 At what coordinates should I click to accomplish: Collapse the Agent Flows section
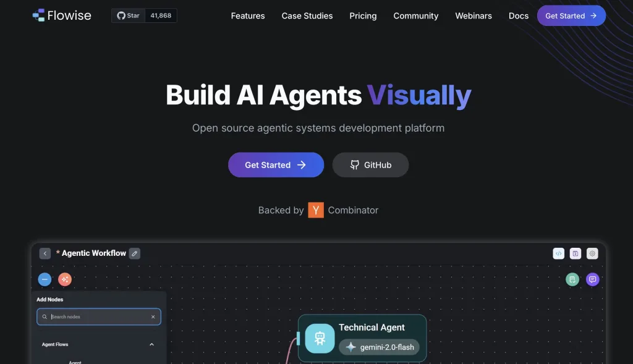pyautogui.click(x=151, y=344)
